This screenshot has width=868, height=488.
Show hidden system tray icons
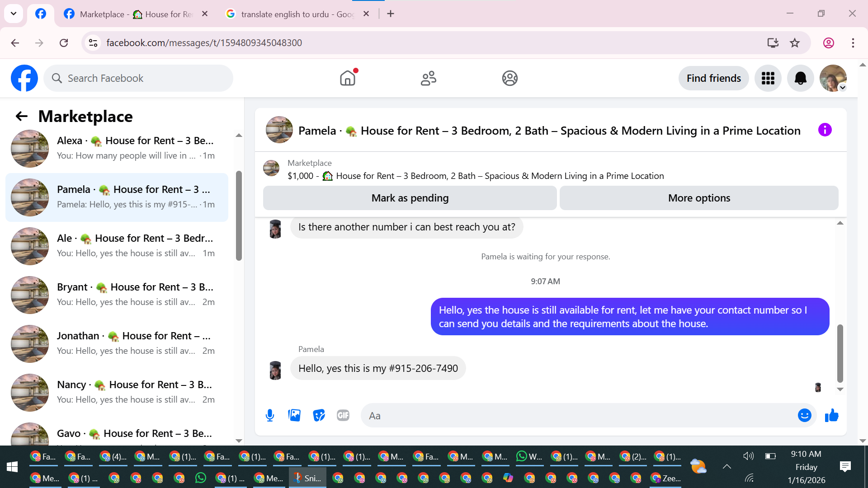(x=726, y=467)
